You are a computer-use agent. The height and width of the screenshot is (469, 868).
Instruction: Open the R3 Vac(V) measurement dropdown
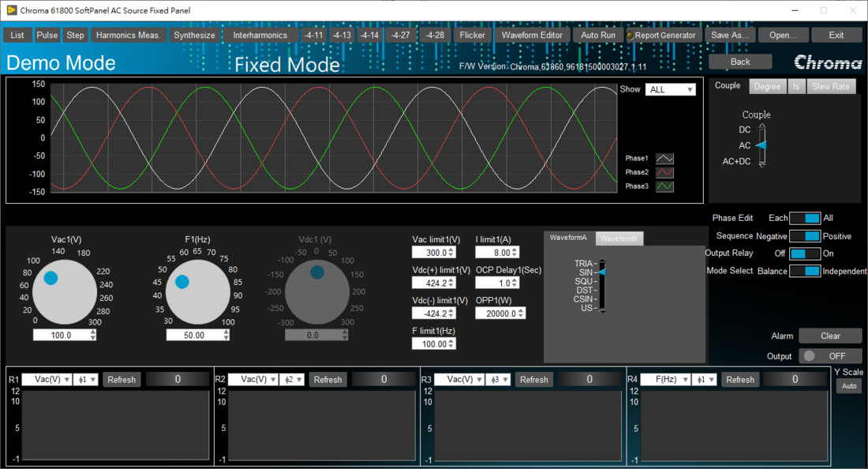tap(459, 380)
